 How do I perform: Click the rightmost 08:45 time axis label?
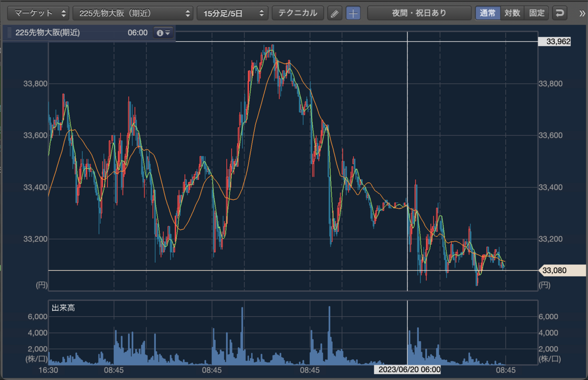coord(505,370)
